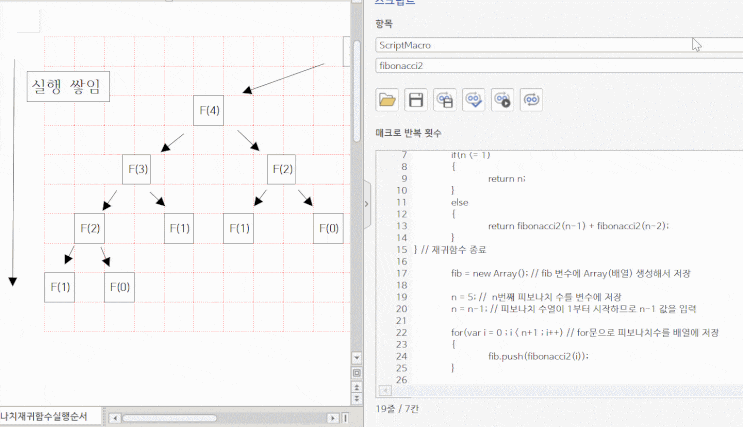The image size is (743, 427).
Task: Click code line 24 'fib.push(fibonacci2(i));'
Action: [x=538, y=356]
